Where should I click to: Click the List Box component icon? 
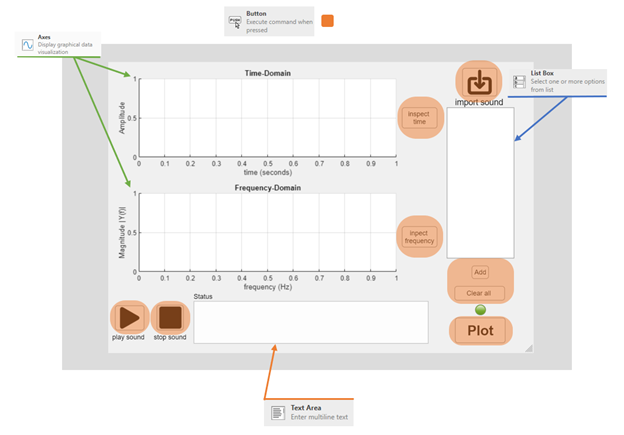[x=519, y=82]
